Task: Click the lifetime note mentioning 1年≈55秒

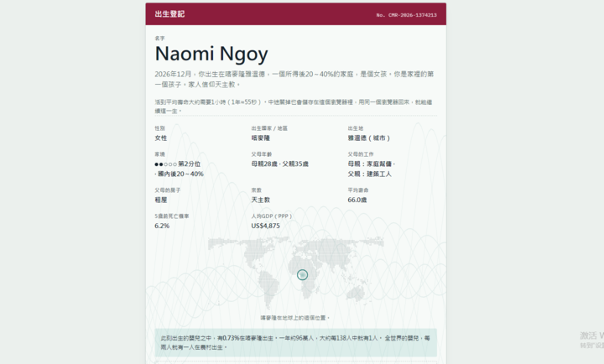Action: point(294,107)
